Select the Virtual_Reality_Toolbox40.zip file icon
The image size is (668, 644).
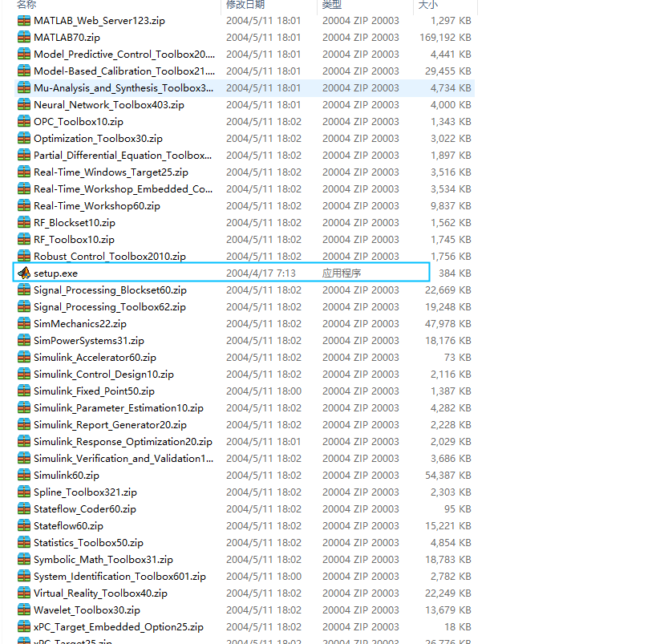tap(24, 593)
